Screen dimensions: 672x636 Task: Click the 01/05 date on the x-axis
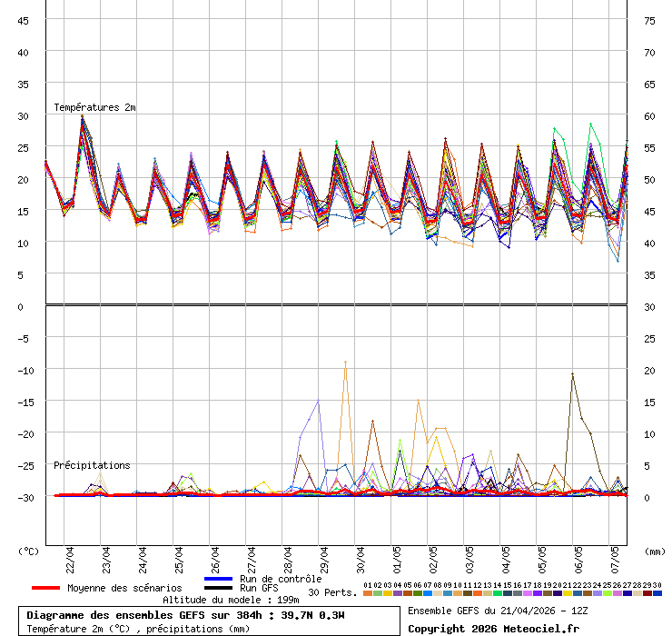click(397, 556)
